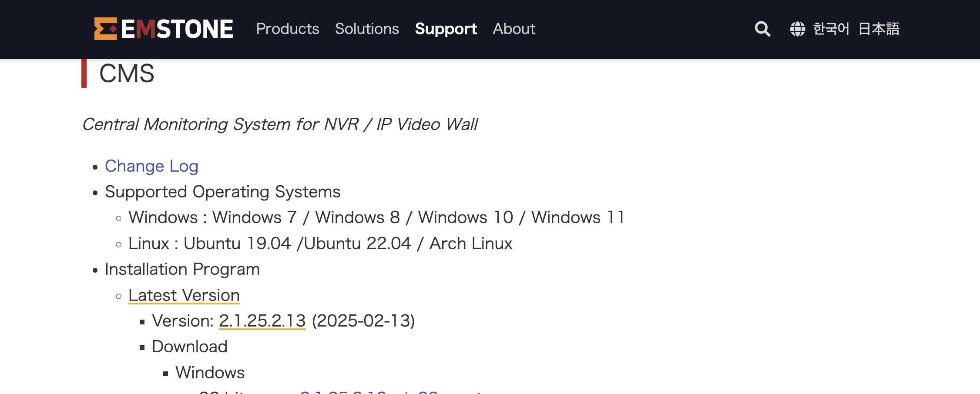Select the Support navigation item
This screenshot has width=980, height=394.
click(x=446, y=29)
